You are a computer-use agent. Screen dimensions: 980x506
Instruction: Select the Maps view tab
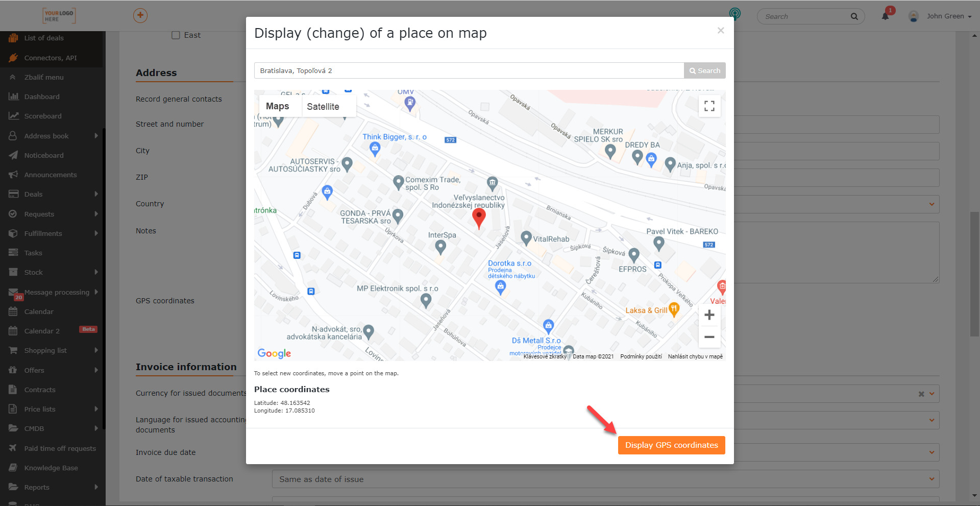coord(278,106)
